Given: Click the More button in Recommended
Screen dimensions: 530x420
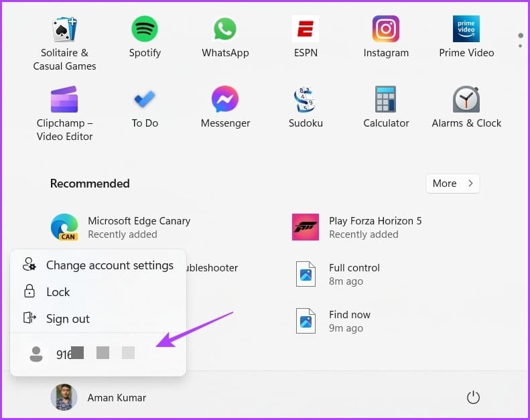Looking at the screenshot, I should (x=452, y=184).
